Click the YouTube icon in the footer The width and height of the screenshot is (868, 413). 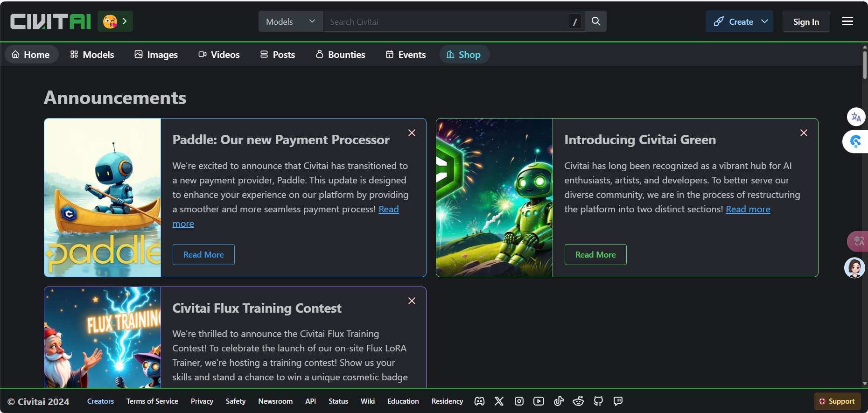click(539, 401)
